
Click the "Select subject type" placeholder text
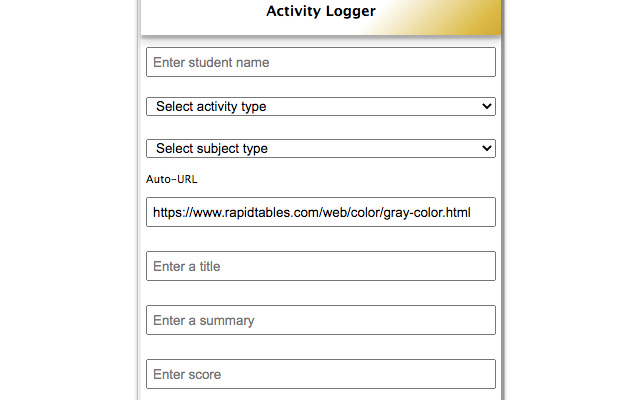(x=212, y=148)
